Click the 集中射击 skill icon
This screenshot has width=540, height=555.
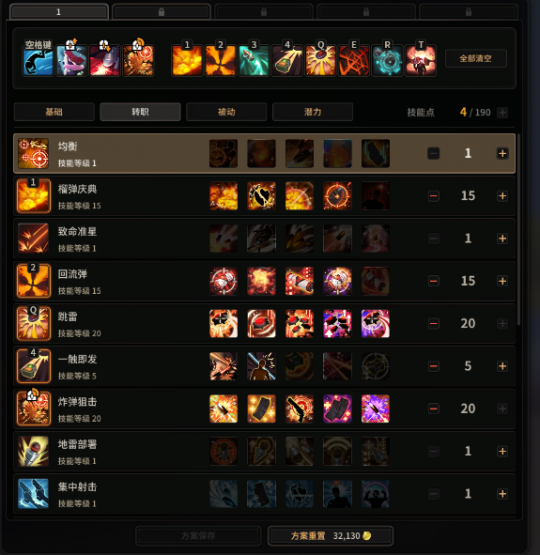[34, 493]
